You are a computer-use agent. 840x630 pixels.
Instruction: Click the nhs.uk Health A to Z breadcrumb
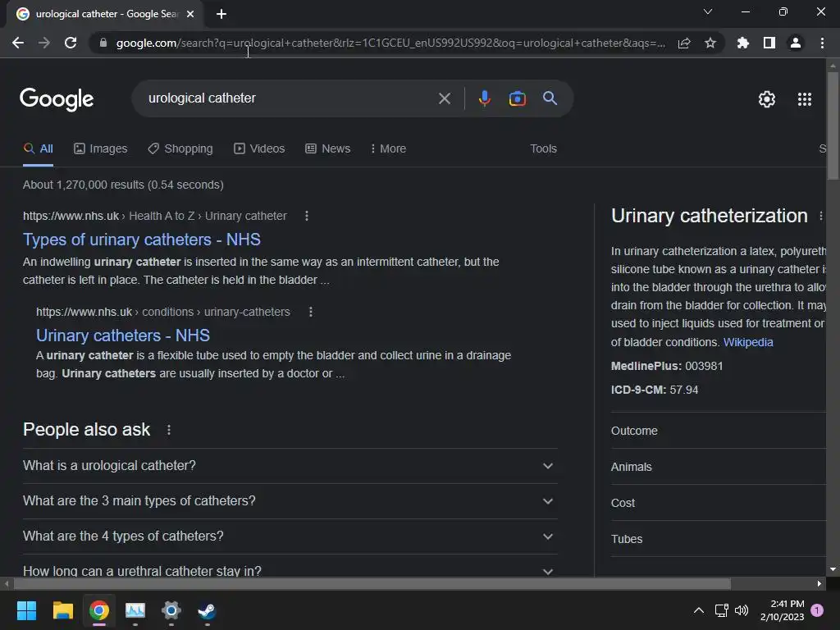point(162,216)
